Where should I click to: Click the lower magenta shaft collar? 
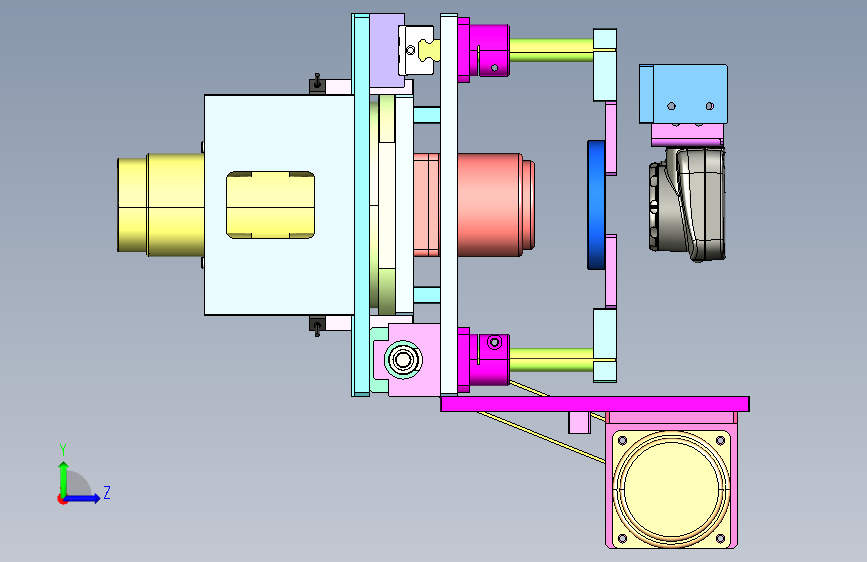pyautogui.click(x=489, y=360)
